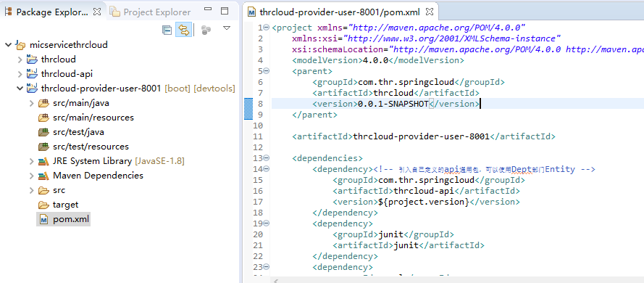Image resolution: width=644 pixels, height=283 pixels.
Task: Click src/main/resources folder icon
Action: tap(43, 118)
